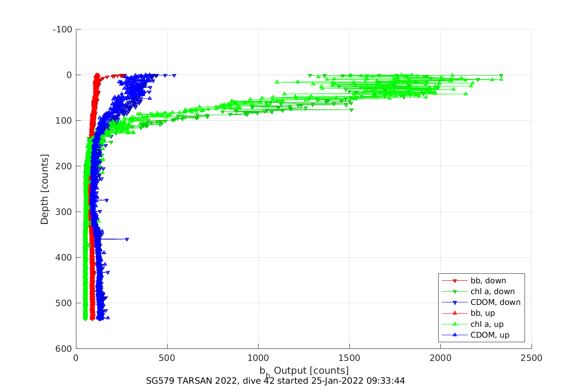Click the y-axis tick label 600
The image size is (588, 392).
tap(64, 349)
